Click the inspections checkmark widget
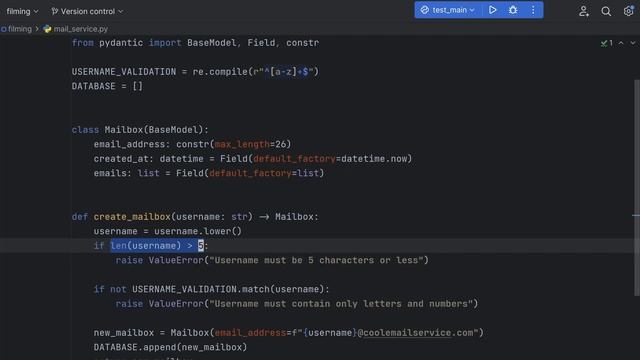640x360 pixels. click(607, 43)
